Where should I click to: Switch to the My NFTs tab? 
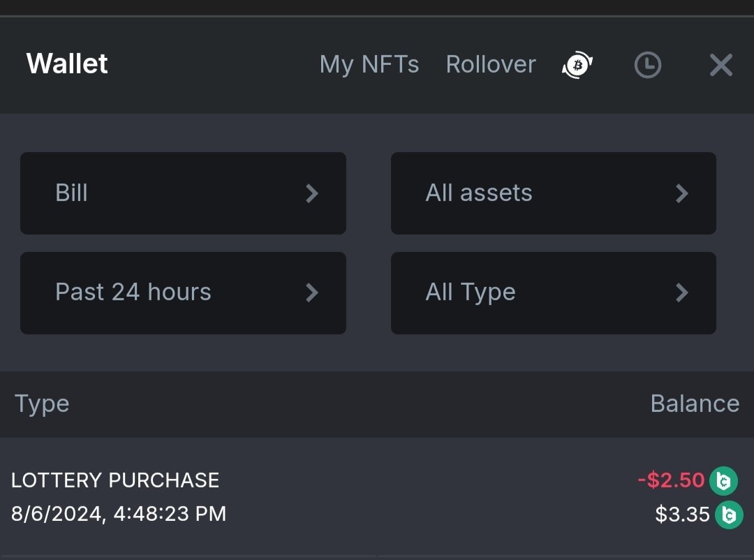[369, 64]
